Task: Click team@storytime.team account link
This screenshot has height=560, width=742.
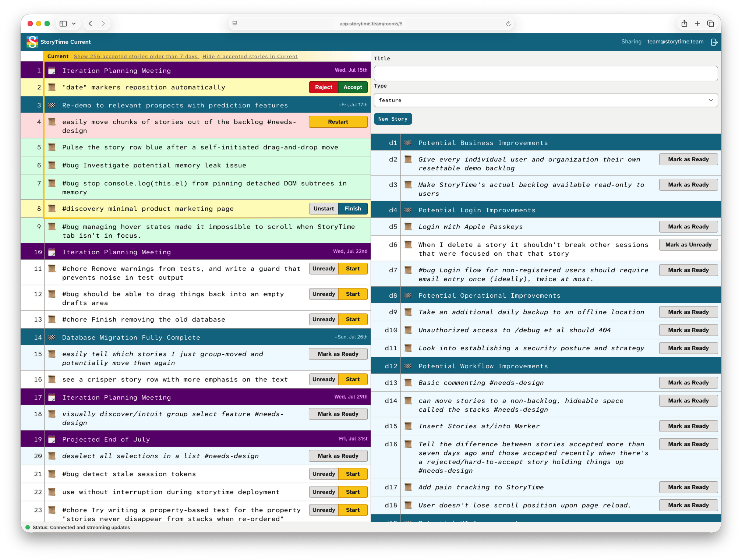Action: [x=675, y=42]
